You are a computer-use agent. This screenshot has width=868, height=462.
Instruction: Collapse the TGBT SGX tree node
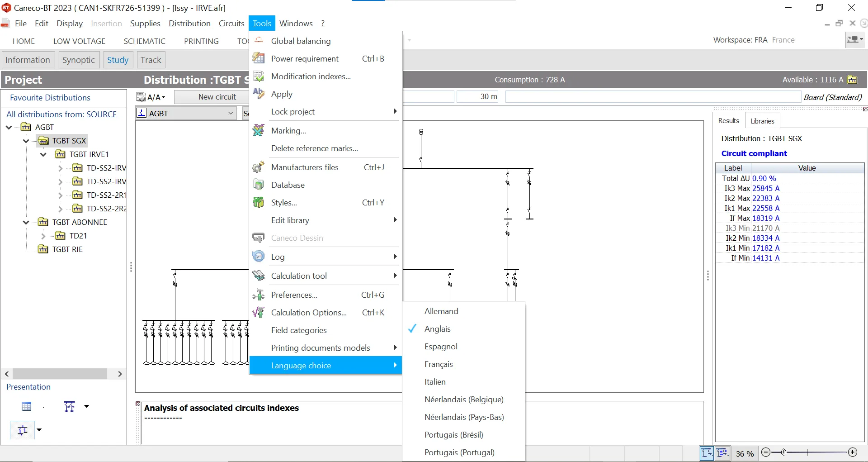(26, 141)
